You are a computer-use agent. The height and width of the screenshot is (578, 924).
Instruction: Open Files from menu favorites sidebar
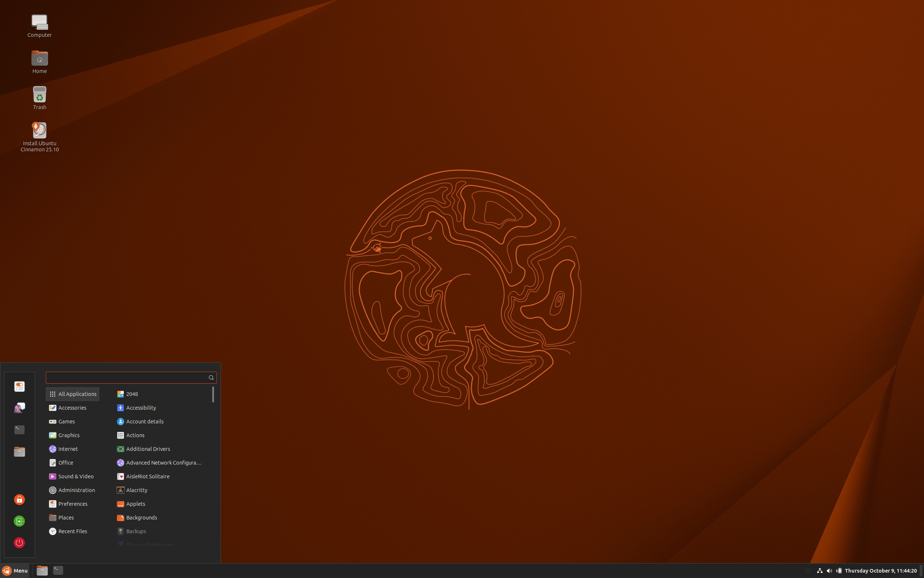tap(19, 452)
